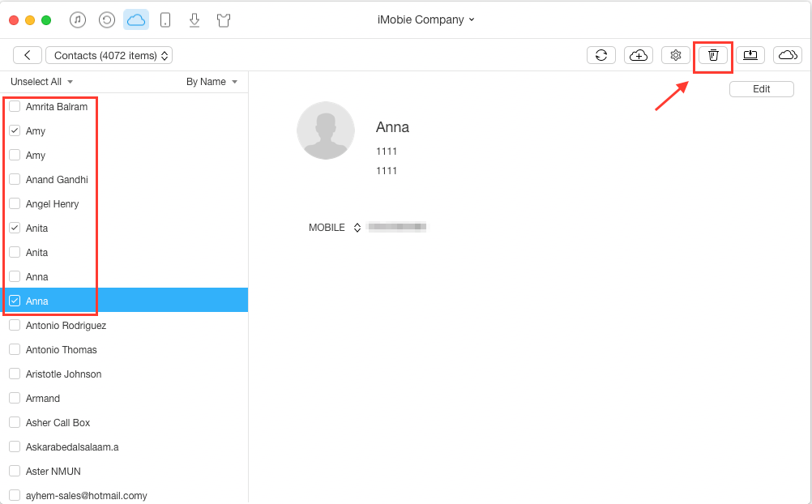Refresh the contacts list
The height and width of the screenshot is (504, 812).
[x=601, y=55]
